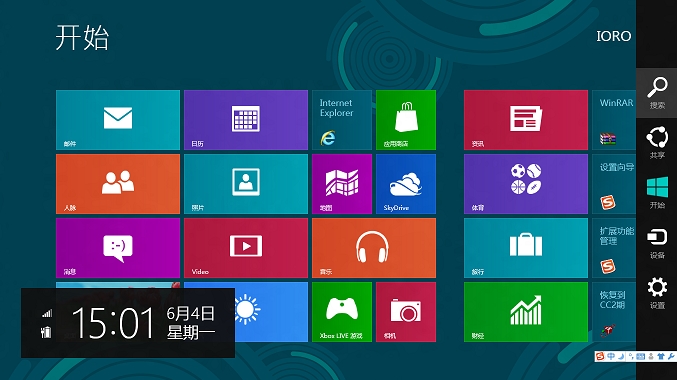Open the IME wrench tools icon
This screenshot has height=380, width=677.
(671, 356)
